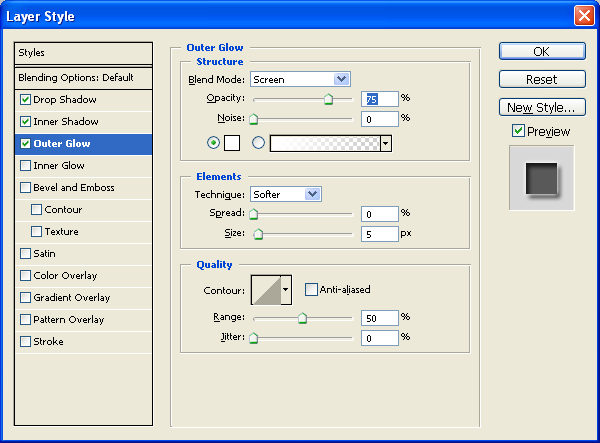Select the Inner Shadow label row

[83, 122]
